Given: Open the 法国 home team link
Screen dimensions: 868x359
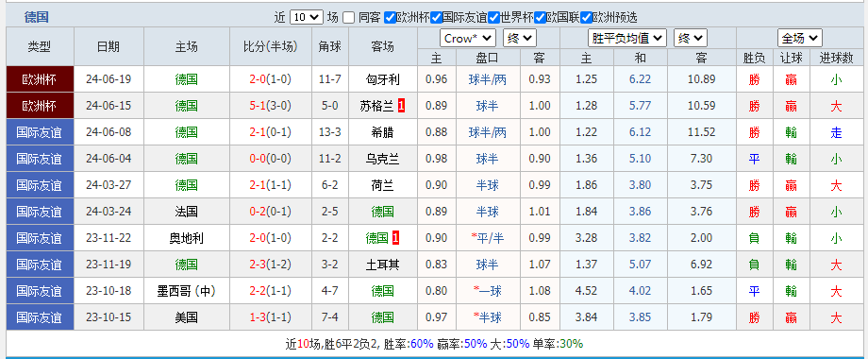Looking at the screenshot, I should point(187,212).
